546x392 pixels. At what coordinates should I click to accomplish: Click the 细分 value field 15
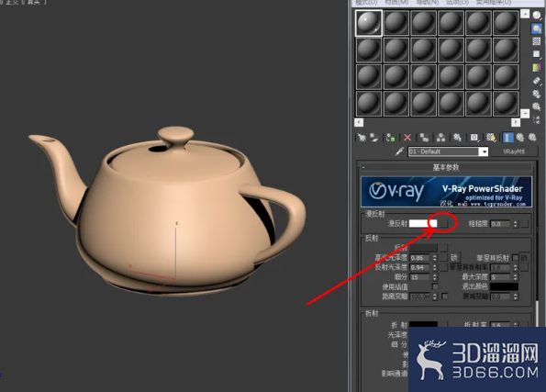click(x=420, y=277)
